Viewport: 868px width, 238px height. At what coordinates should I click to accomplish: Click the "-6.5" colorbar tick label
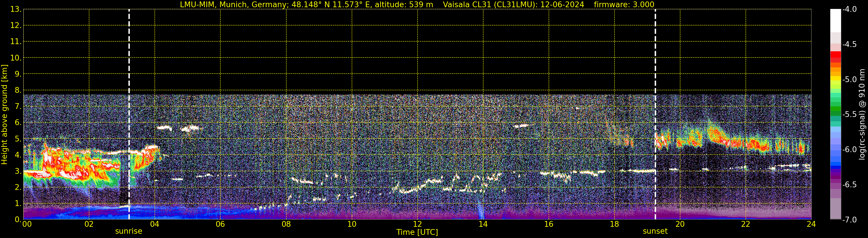[x=850, y=185]
